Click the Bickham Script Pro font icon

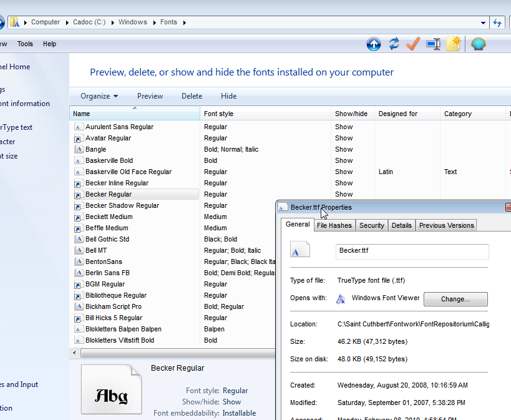(78, 306)
